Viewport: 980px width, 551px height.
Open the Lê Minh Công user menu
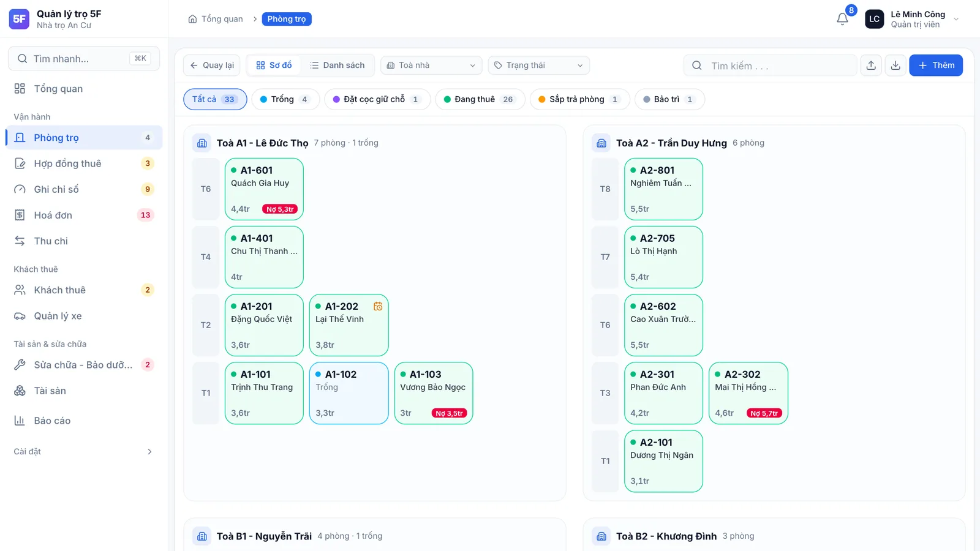tap(912, 19)
